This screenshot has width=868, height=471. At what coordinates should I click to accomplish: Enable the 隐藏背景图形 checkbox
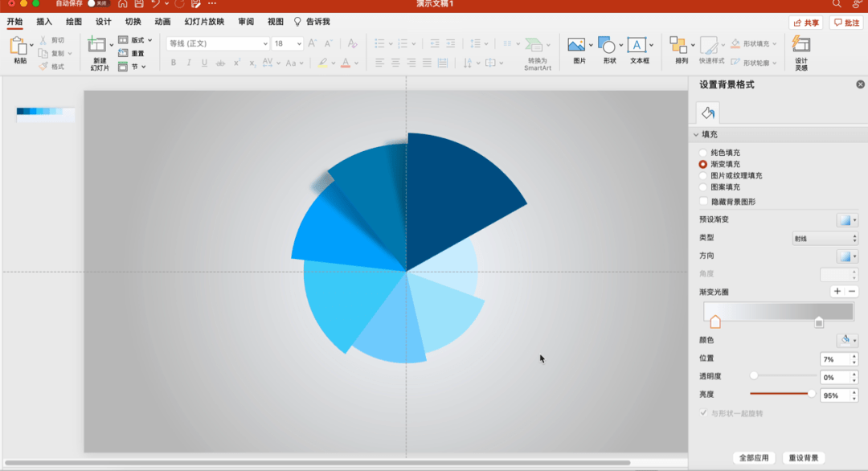point(704,202)
